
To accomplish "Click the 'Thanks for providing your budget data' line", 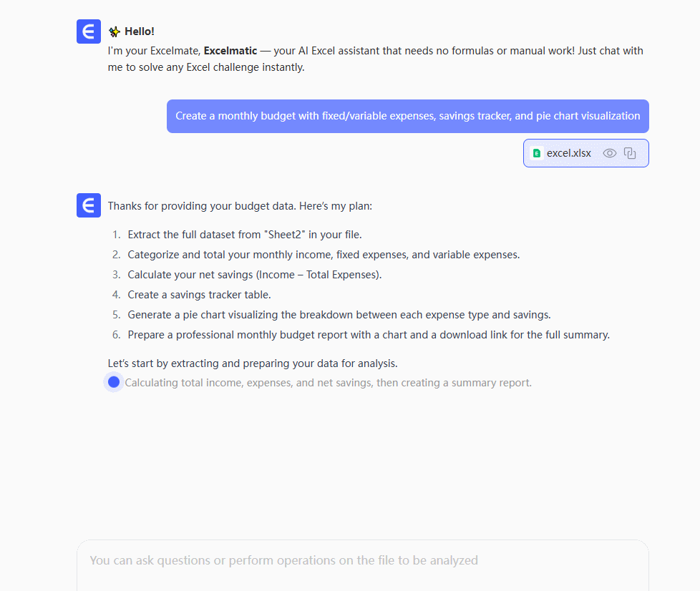I will [x=240, y=206].
